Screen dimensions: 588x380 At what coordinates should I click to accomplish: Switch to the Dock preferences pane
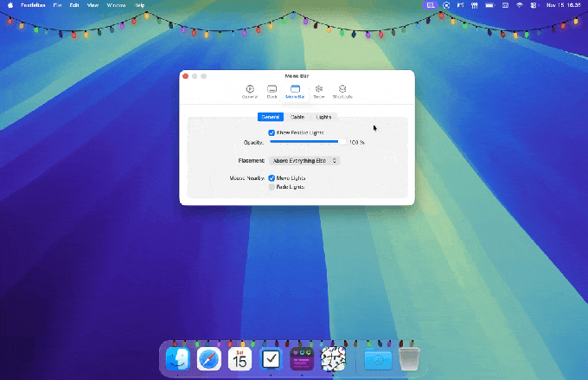click(x=272, y=91)
